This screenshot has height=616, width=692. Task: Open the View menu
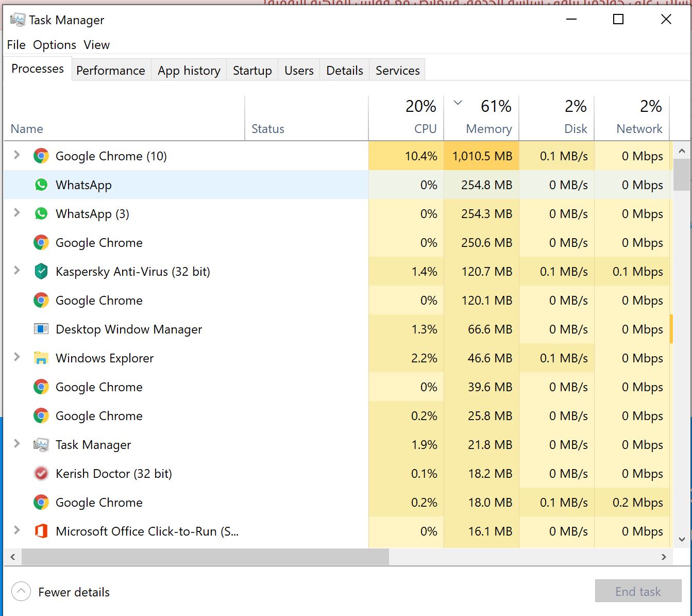(97, 45)
